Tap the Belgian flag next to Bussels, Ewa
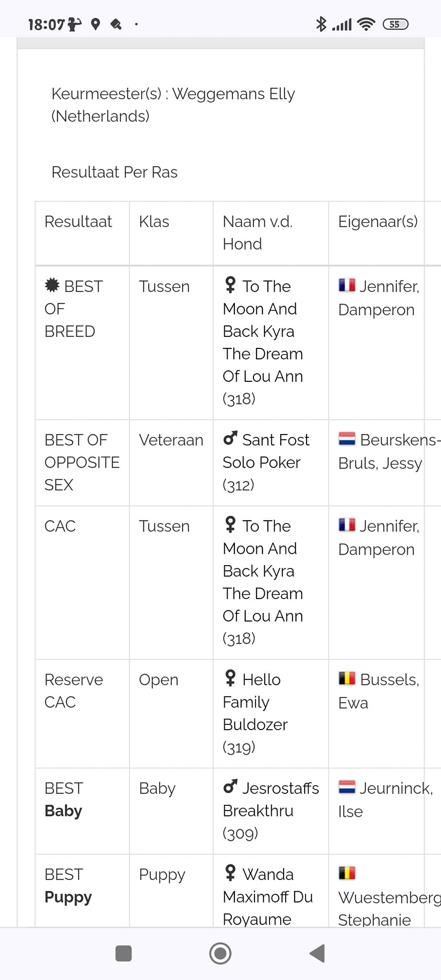 (347, 679)
